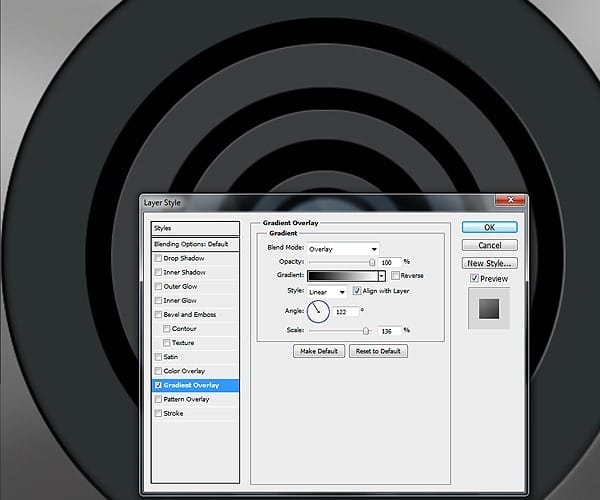Close the Layer Style dialog
Viewport: 600px width, 500px height.
click(510, 200)
